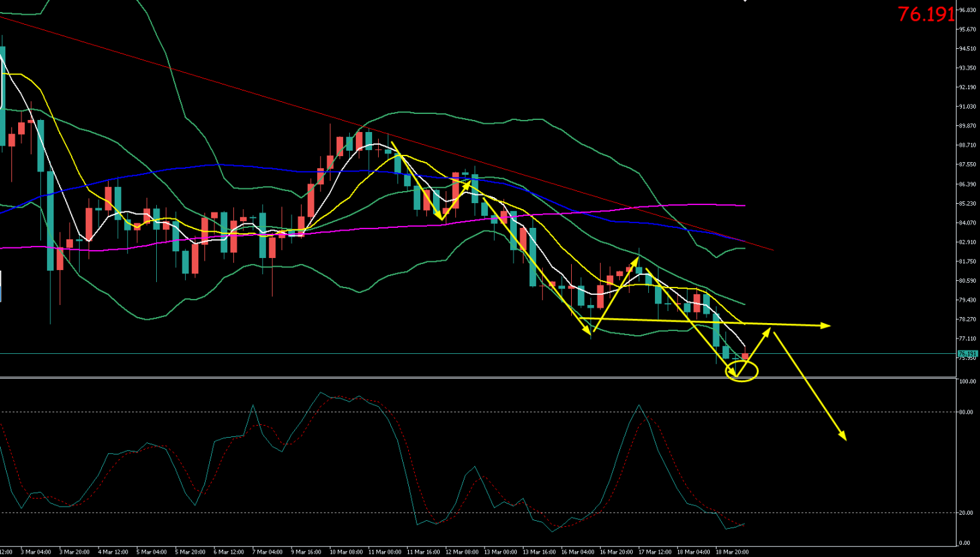Viewport: 980px width, 557px height.
Task: Click the yellow circle marking the latest low
Action: (x=742, y=371)
